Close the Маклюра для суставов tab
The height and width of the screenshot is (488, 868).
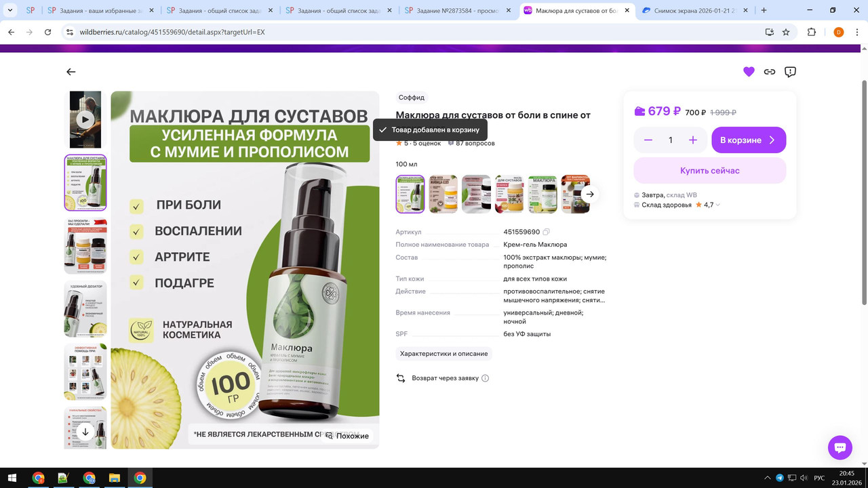pyautogui.click(x=627, y=10)
